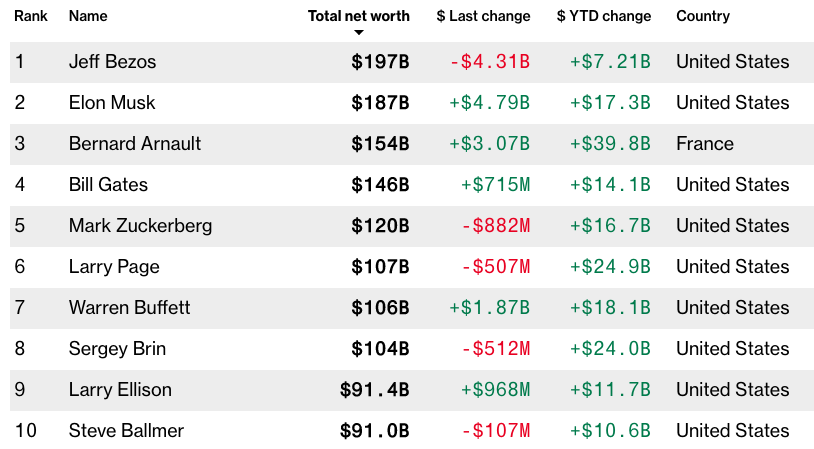Click Larry Ellison's name
Image resolution: width=814 pixels, height=449 pixels.
point(120,390)
